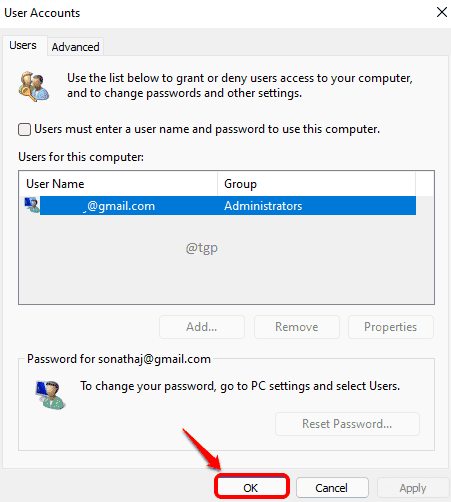Click the Reset Password... button

347,424
